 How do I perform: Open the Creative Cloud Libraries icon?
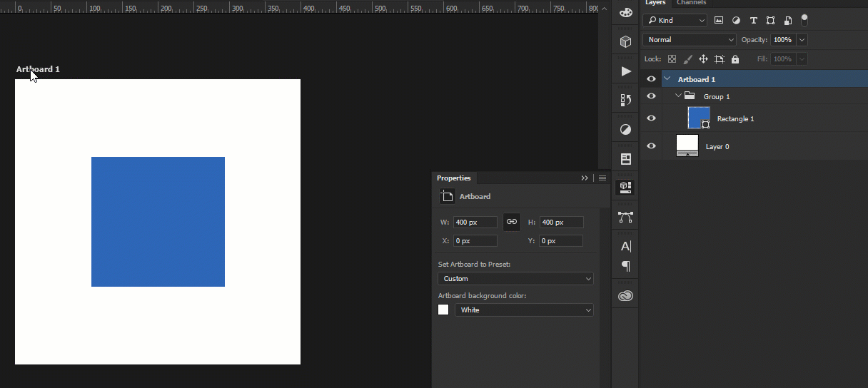pos(626,296)
